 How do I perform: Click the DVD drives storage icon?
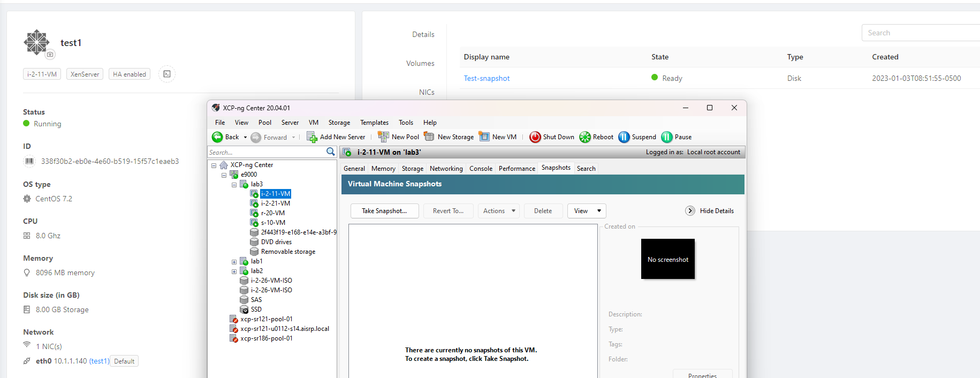(254, 242)
